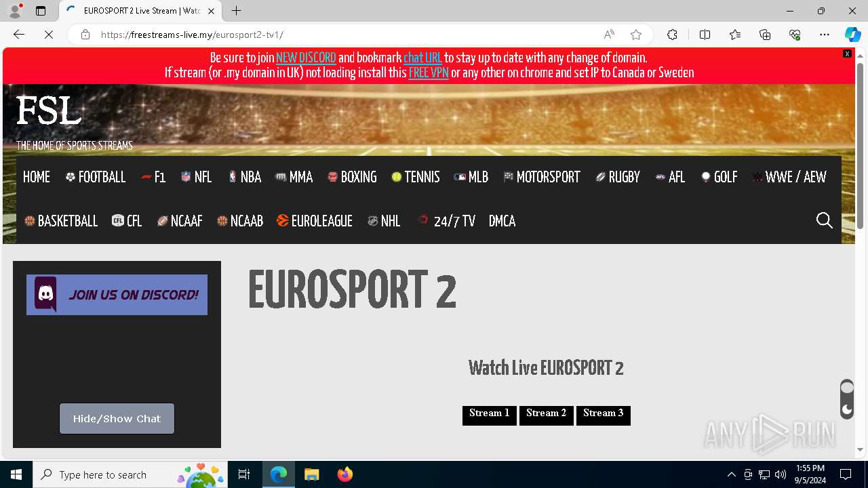Screen dimensions: 868x488
Task: Open the RUGBY section
Action: pos(618,178)
